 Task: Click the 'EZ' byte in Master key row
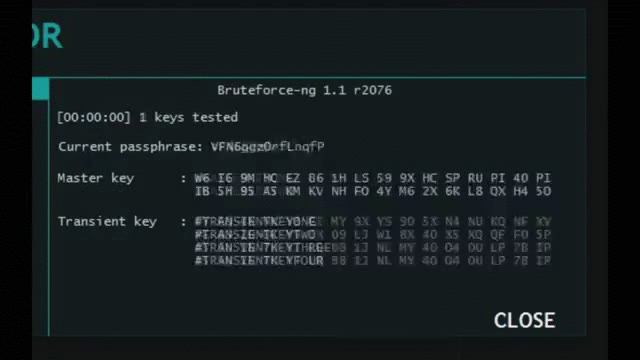coord(293,178)
